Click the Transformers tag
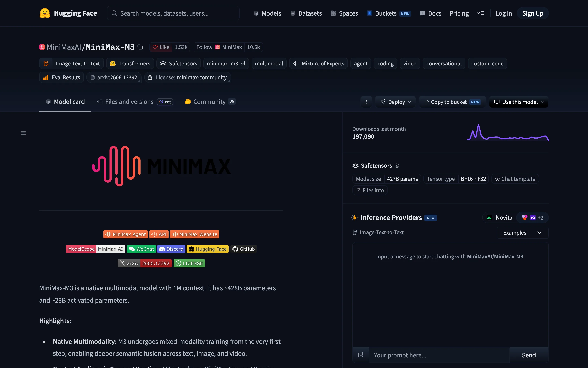588x368 pixels. pos(130,64)
